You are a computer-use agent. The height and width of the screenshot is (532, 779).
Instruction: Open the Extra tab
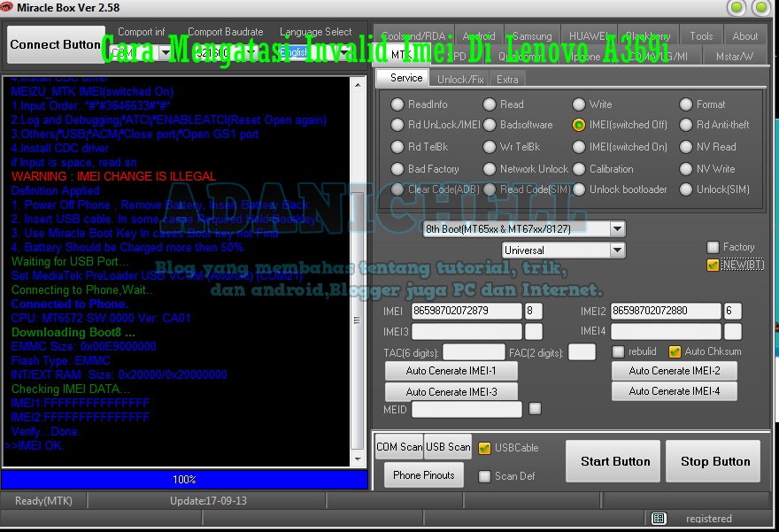(507, 79)
